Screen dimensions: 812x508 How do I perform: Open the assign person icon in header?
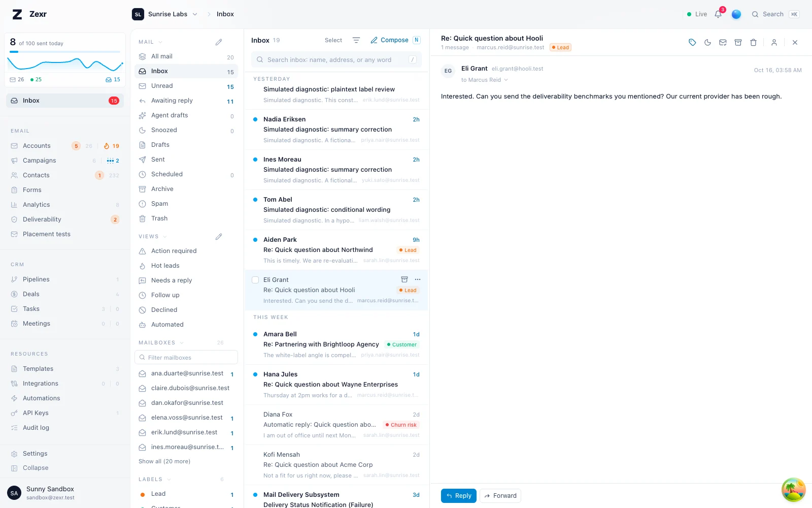click(774, 43)
